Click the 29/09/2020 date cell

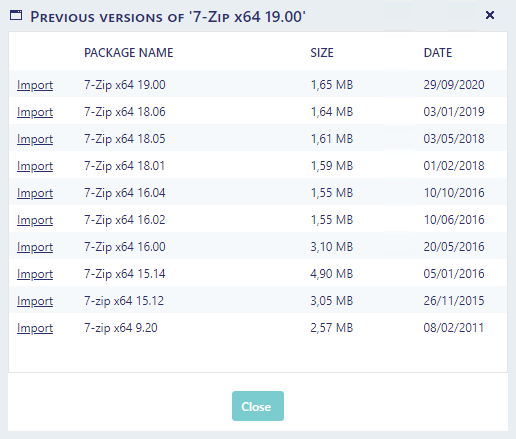pos(454,85)
